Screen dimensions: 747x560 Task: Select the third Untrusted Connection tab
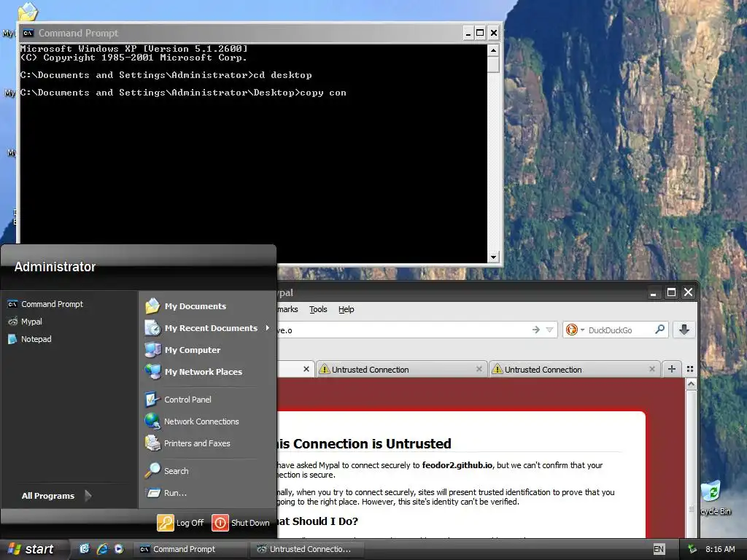click(573, 369)
